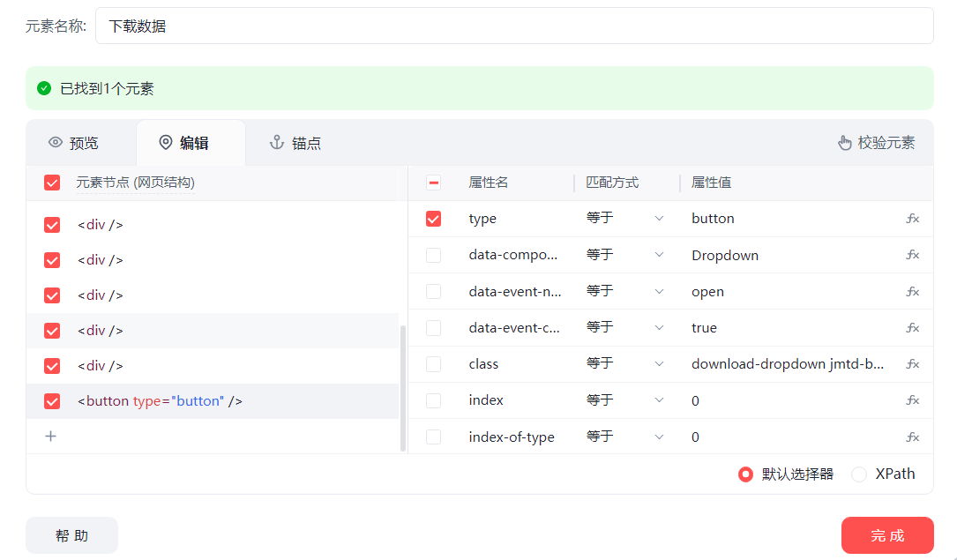This screenshot has width=957, height=560.
Task: Uncheck the button node checkbox
Action: point(52,400)
